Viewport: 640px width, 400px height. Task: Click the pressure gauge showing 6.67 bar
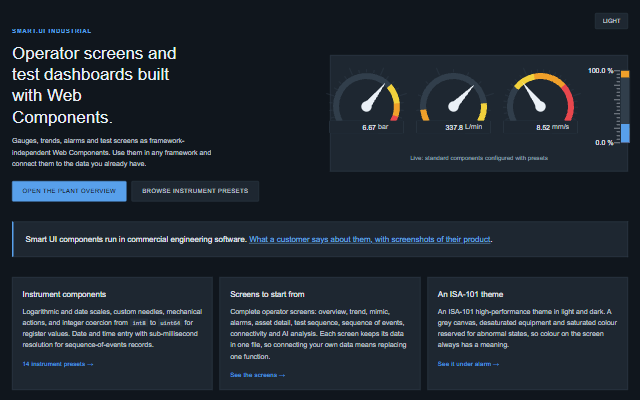coord(367,100)
